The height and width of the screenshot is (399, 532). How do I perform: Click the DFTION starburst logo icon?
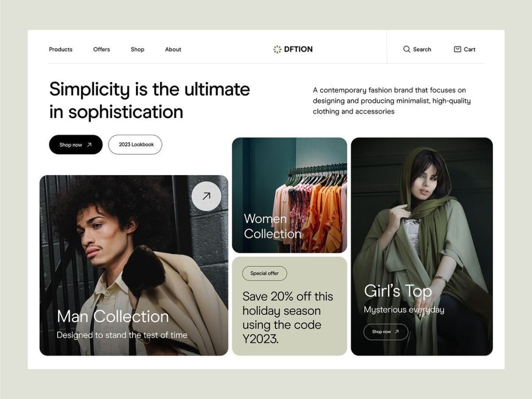coord(277,49)
